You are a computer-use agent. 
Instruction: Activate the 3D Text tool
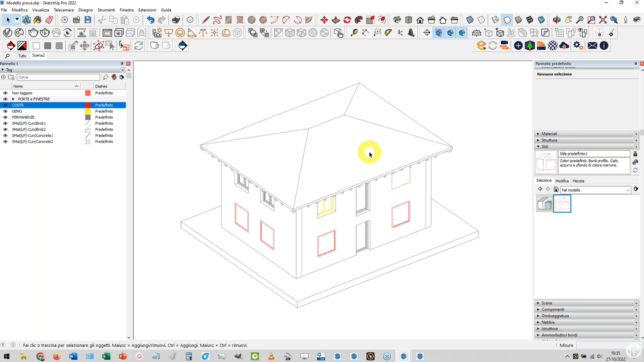point(411,33)
